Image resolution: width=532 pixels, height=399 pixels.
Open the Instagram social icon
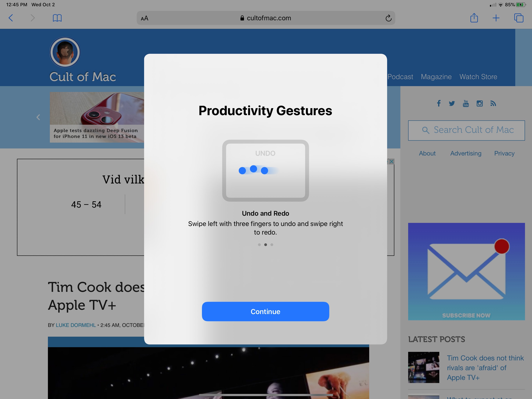click(479, 103)
